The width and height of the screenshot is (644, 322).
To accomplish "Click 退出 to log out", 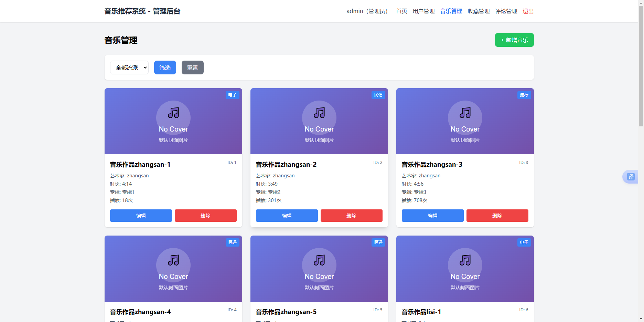I will click(528, 11).
